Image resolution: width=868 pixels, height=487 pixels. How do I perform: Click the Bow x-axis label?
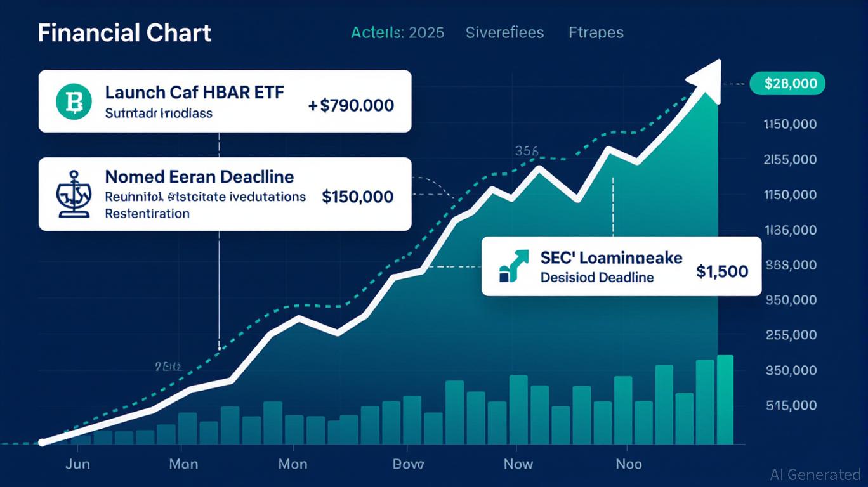click(408, 464)
